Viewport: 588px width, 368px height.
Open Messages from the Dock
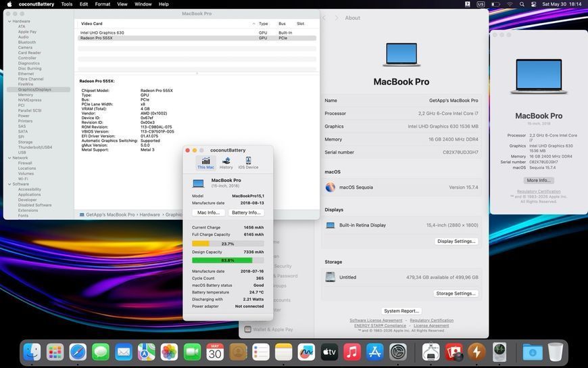point(101,352)
